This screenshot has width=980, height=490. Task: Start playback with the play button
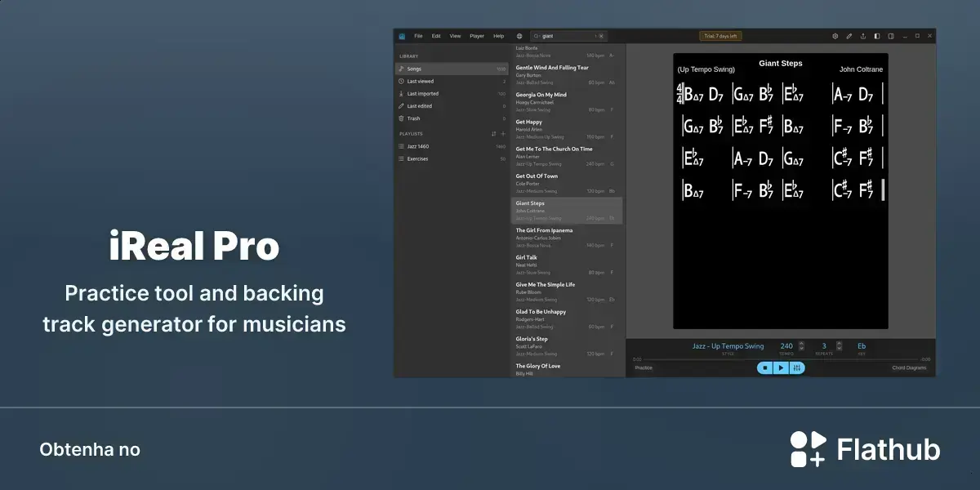tap(781, 368)
